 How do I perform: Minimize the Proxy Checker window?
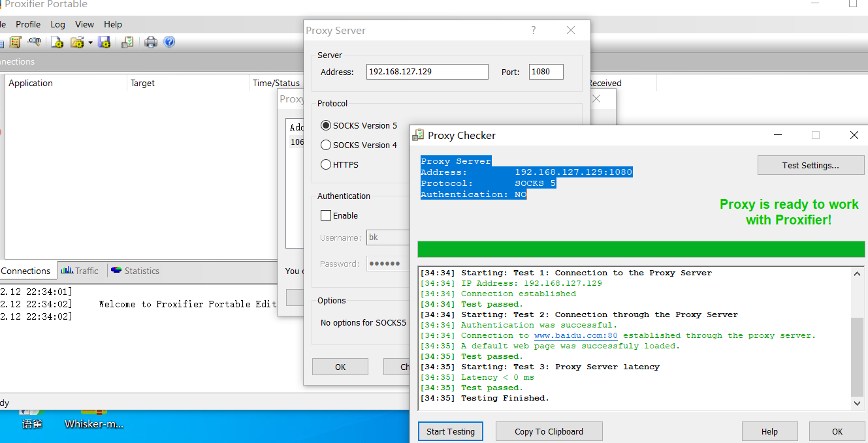point(778,135)
